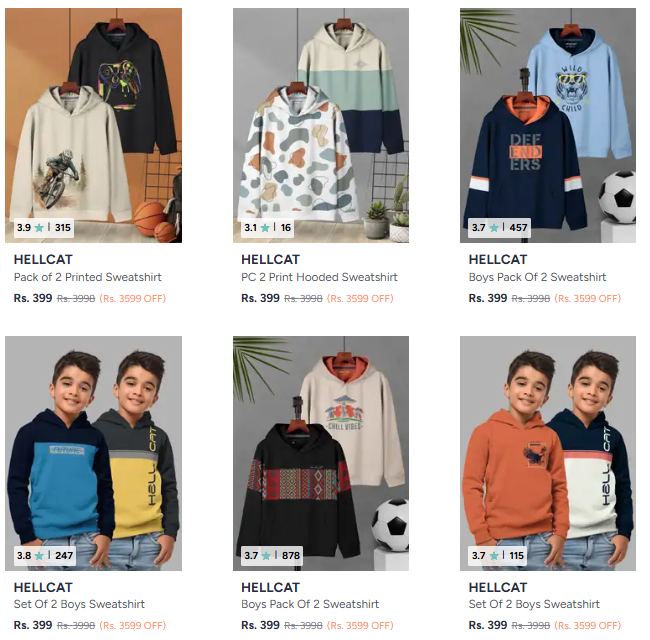
Task: Click the 3.9 star rating badge
Action: [44, 228]
